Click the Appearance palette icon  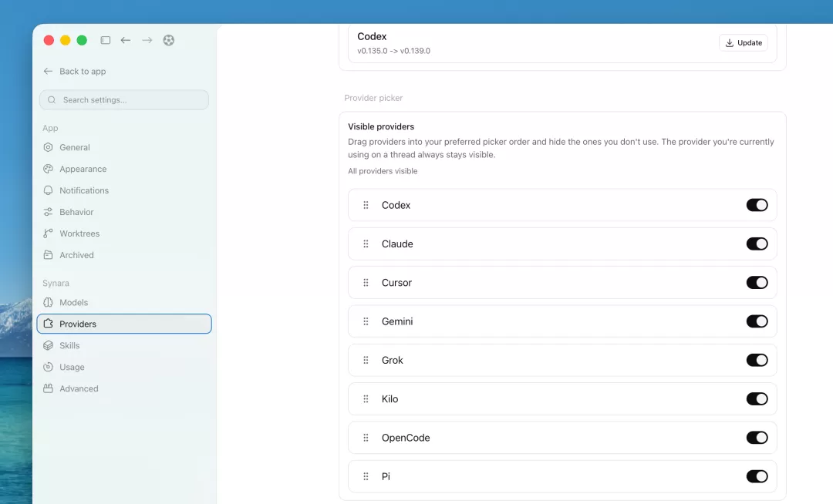pos(48,169)
